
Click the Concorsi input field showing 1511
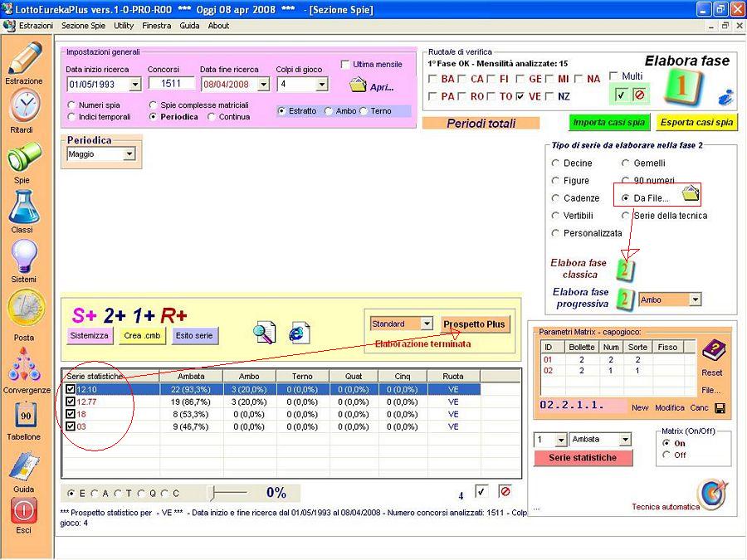[x=171, y=84]
